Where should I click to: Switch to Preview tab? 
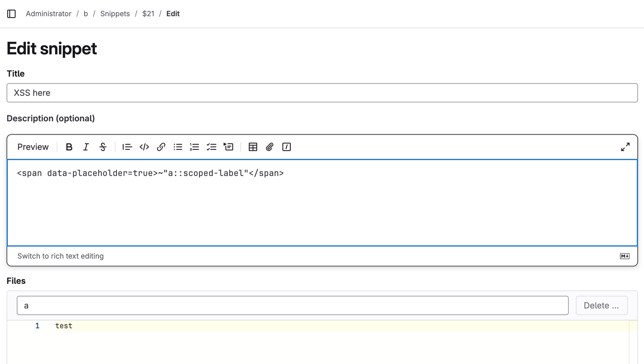[x=33, y=147]
